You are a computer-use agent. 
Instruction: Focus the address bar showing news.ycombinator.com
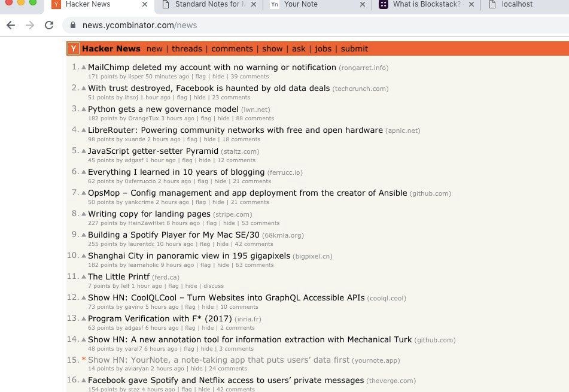316,25
